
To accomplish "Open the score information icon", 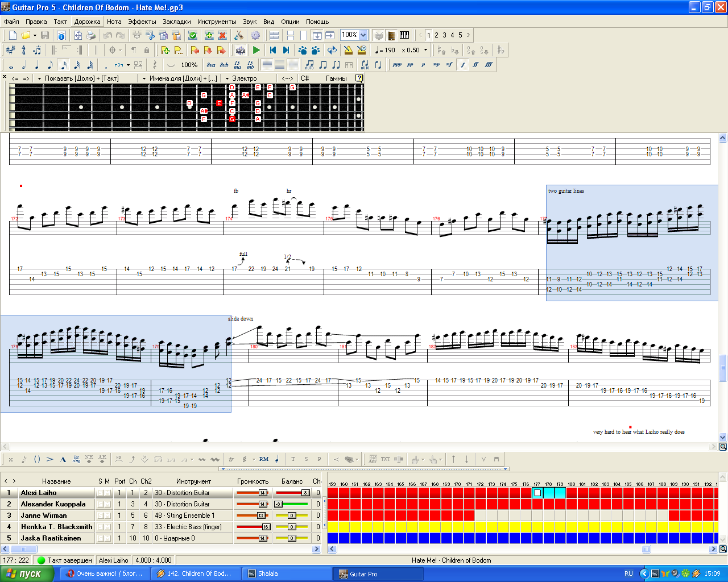I will point(61,35).
